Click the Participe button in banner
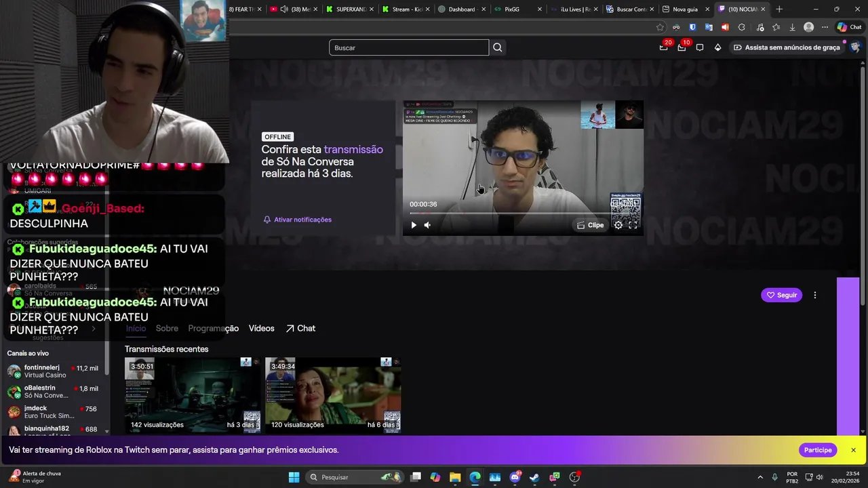This screenshot has width=868, height=488. tap(818, 450)
